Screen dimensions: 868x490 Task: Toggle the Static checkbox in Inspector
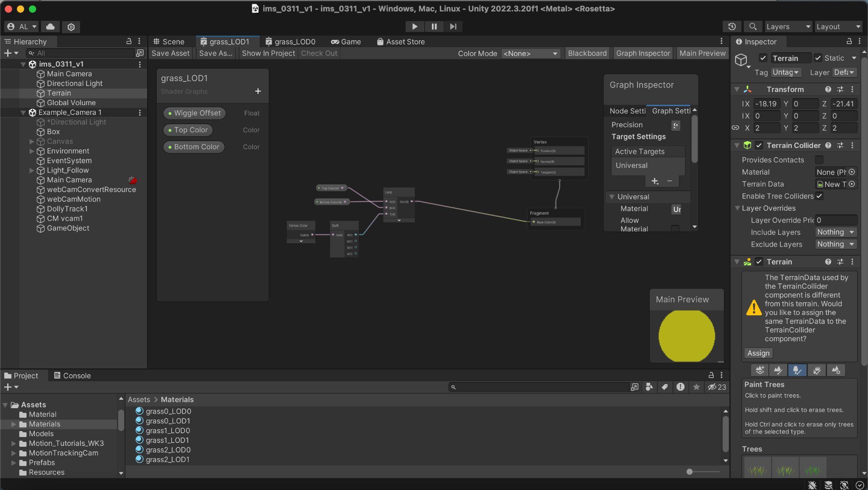coord(818,58)
